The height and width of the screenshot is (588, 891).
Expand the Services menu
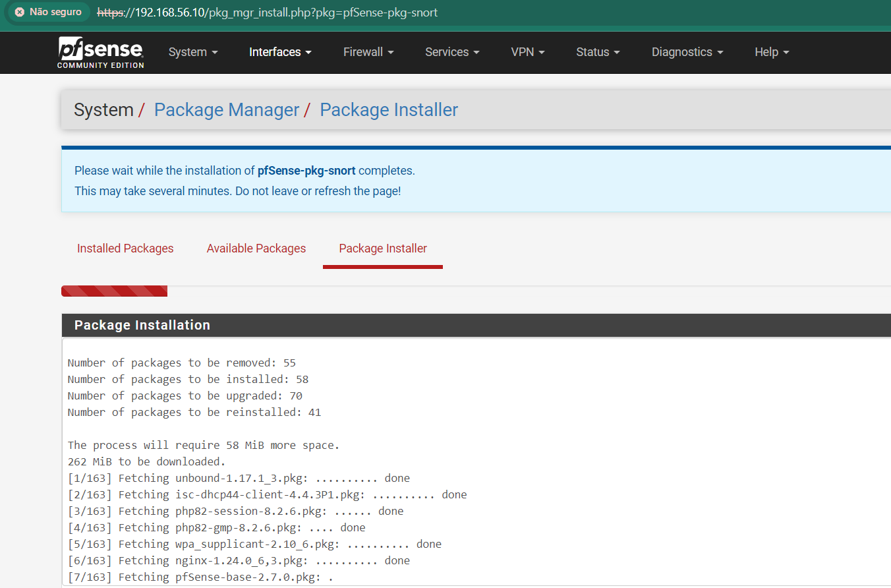pos(452,52)
